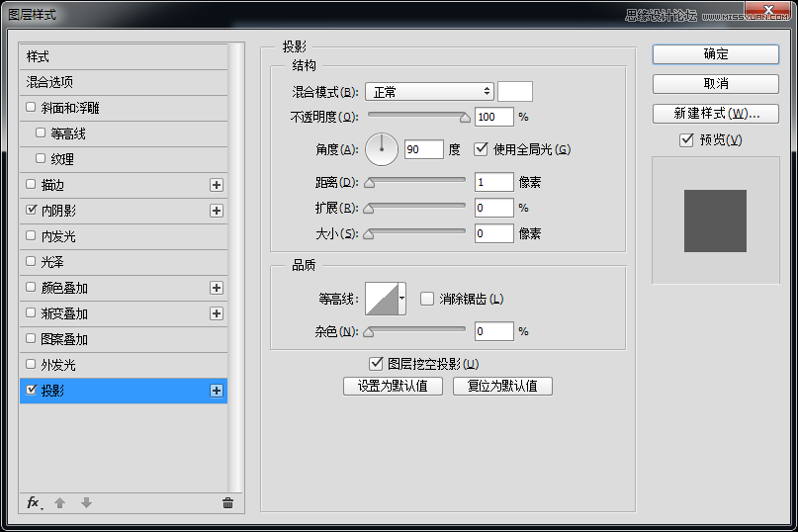Enable the 等高线 sub-option checkbox
Viewport: 798px width, 532px height.
tap(41, 133)
